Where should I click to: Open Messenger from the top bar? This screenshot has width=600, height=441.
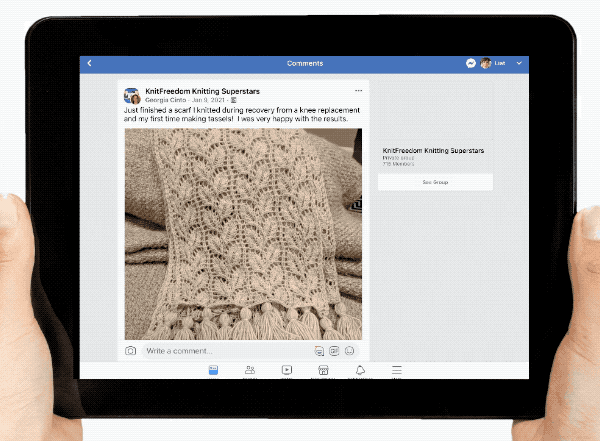(x=471, y=63)
